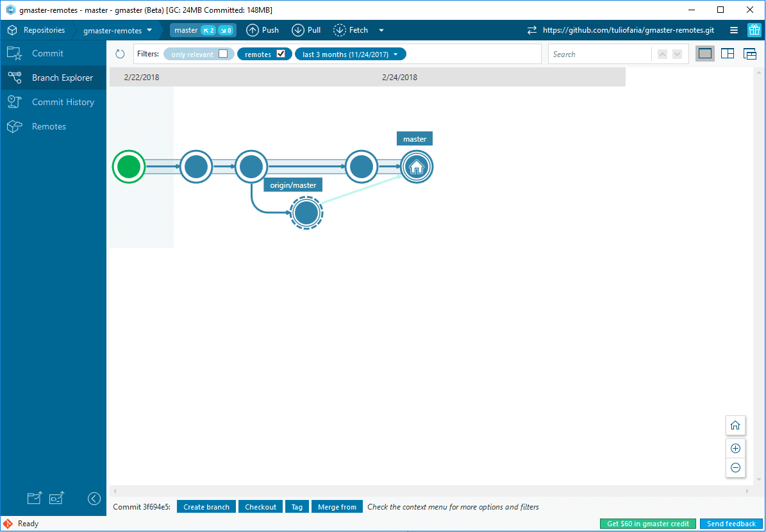The height and width of the screenshot is (532, 766).
Task: Pull changes from remote
Action: (306, 30)
